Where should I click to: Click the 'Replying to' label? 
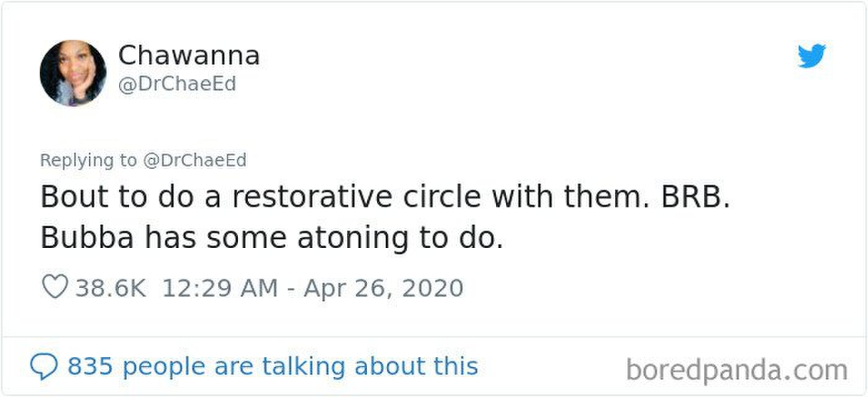coord(88,161)
